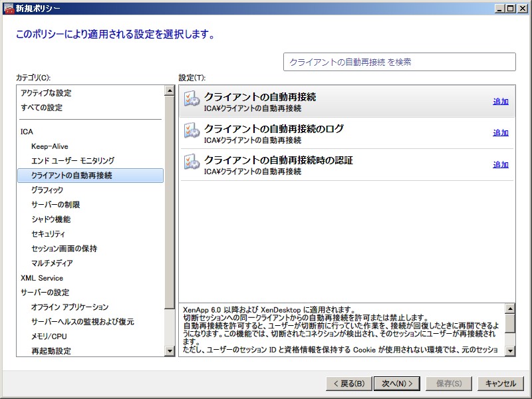The height and width of the screenshot is (399, 532).
Task: Select the ICA category
Action: [x=27, y=132]
